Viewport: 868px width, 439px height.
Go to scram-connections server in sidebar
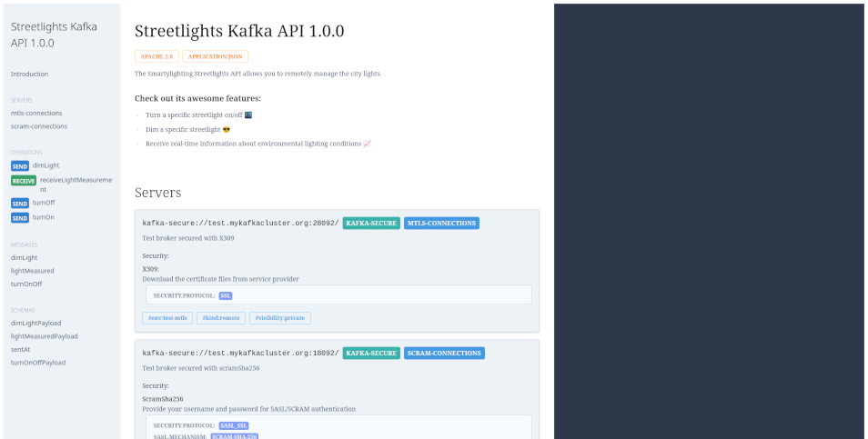[x=39, y=126]
